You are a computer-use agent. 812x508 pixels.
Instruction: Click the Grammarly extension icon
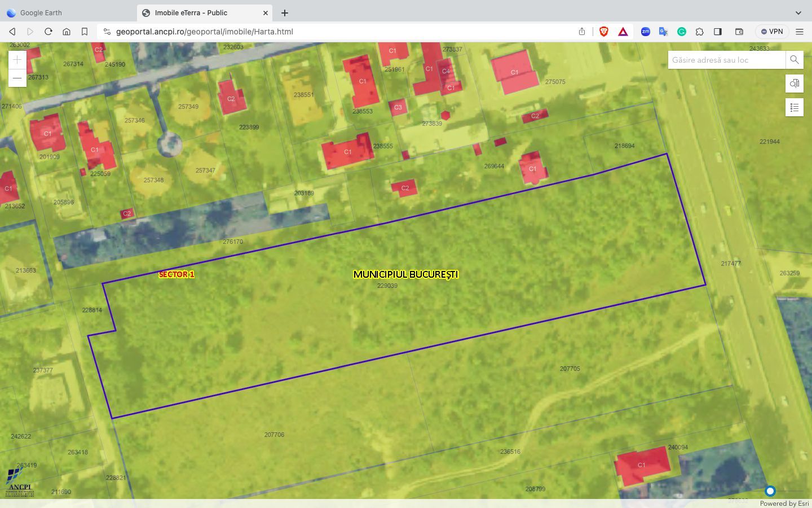click(x=682, y=32)
